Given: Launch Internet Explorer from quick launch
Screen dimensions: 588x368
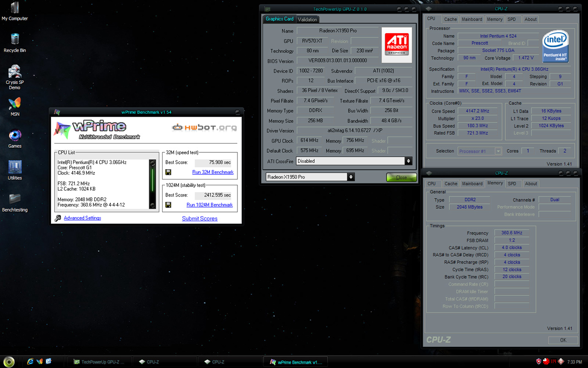Looking at the screenshot, I should coord(31,362).
